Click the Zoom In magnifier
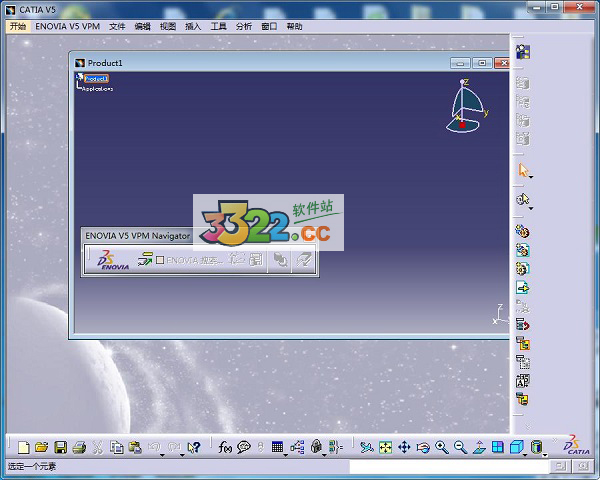 (x=442, y=447)
